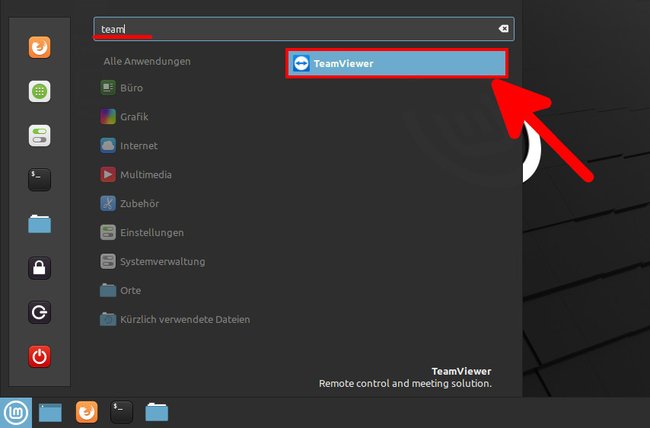The image size is (650, 428).
Task: Click inside the menu search box
Action: 303,29
